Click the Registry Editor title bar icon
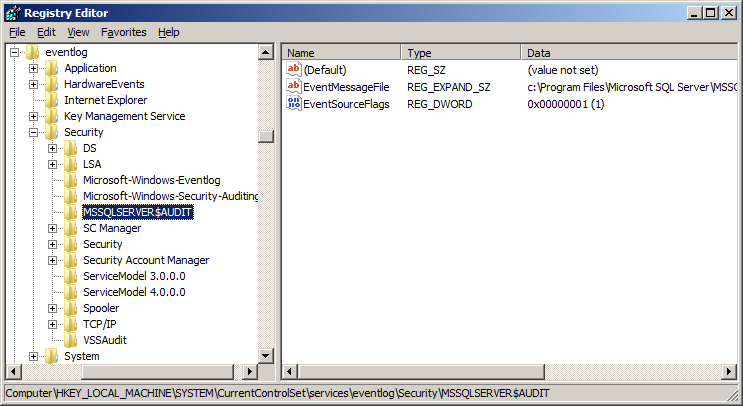The height and width of the screenshot is (406, 743). pos(12,13)
